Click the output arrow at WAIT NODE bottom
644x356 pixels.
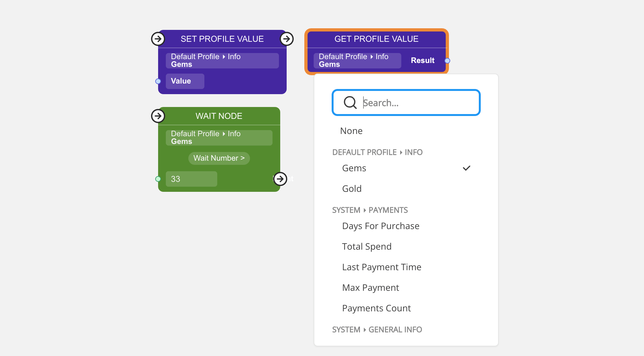click(x=281, y=179)
